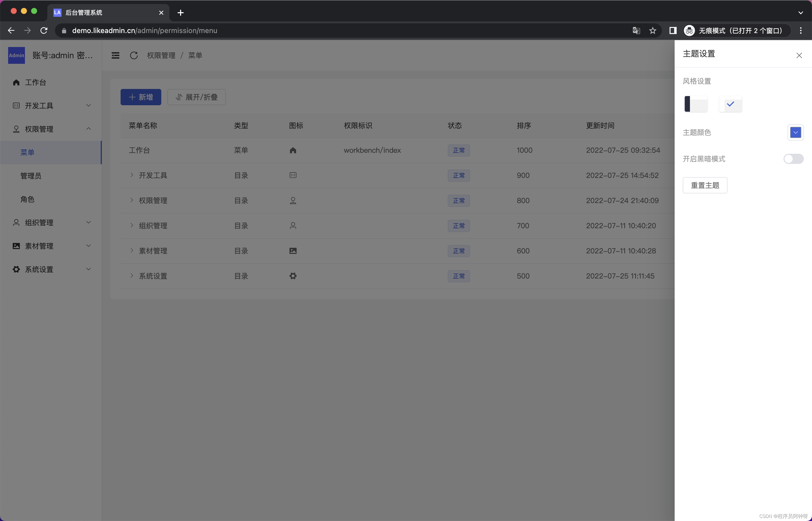Click the user icon beside sidebar 组织管理
Image resolution: width=812 pixels, height=521 pixels.
coord(16,222)
